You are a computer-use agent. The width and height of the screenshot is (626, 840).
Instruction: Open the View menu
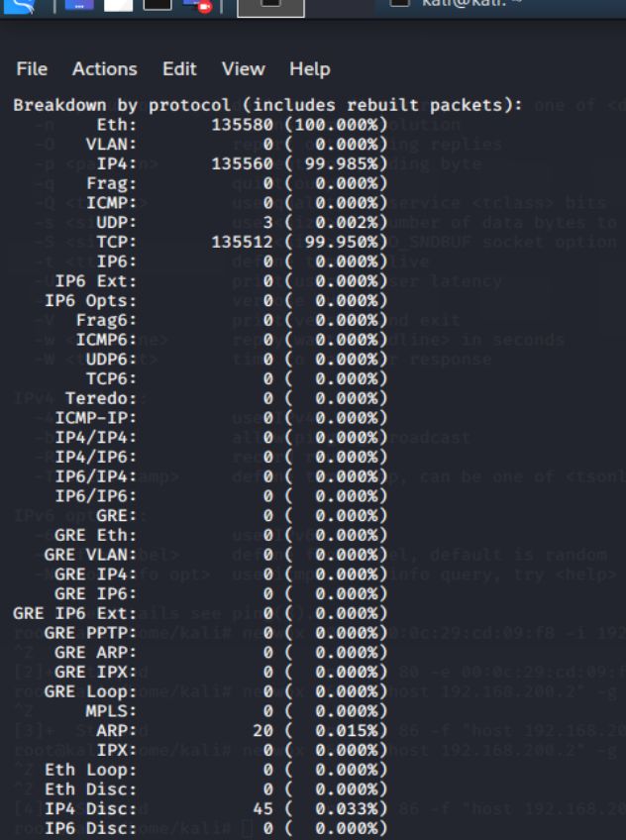[243, 69]
